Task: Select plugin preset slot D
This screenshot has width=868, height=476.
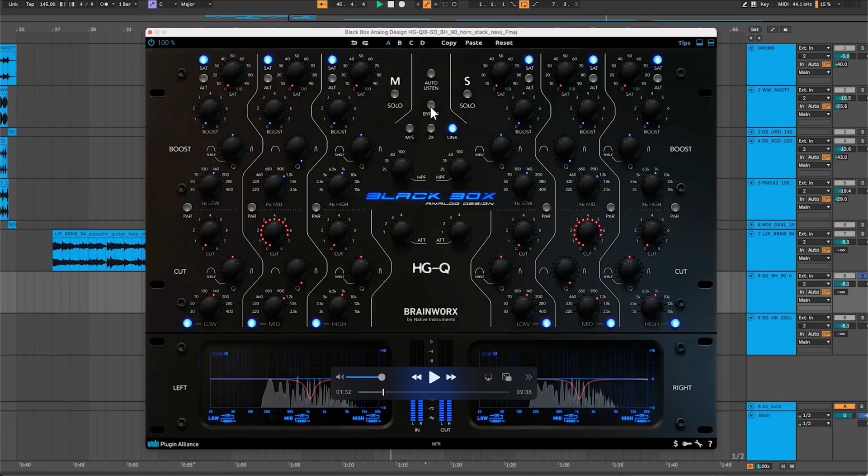Action: (x=422, y=43)
